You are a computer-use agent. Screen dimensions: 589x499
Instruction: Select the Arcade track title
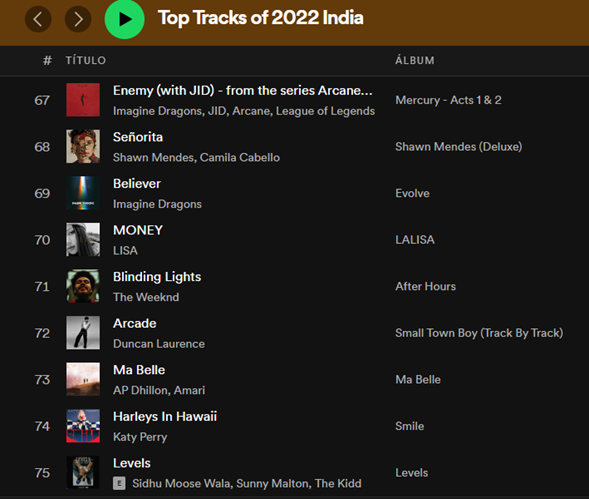coord(134,324)
